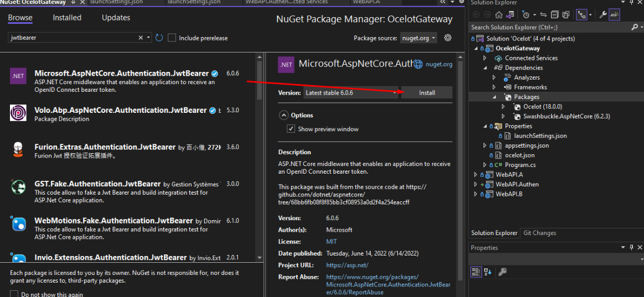Image resolution: width=644 pixels, height=297 pixels.
Task: Click the Categorized view icon in Properties
Action: pyautogui.click(x=476, y=272)
